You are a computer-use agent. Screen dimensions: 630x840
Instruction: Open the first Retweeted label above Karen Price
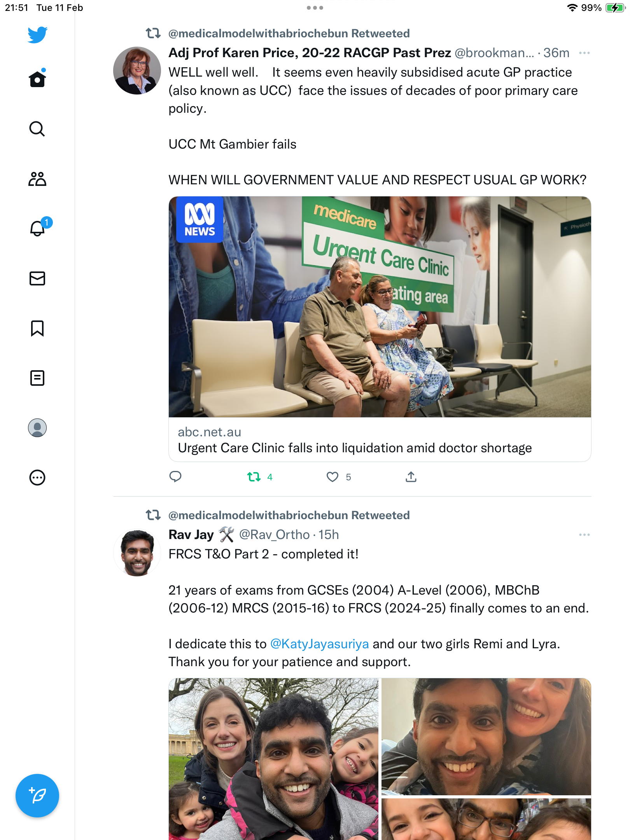coord(289,33)
